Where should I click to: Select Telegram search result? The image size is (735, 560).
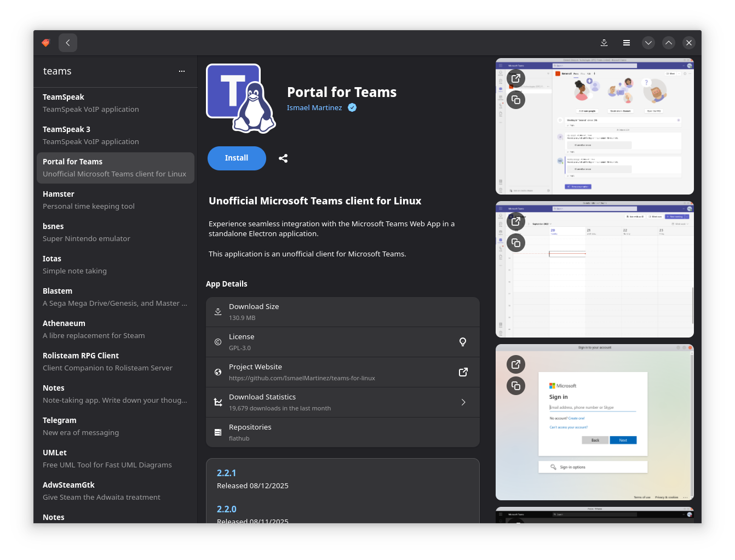[116, 426]
